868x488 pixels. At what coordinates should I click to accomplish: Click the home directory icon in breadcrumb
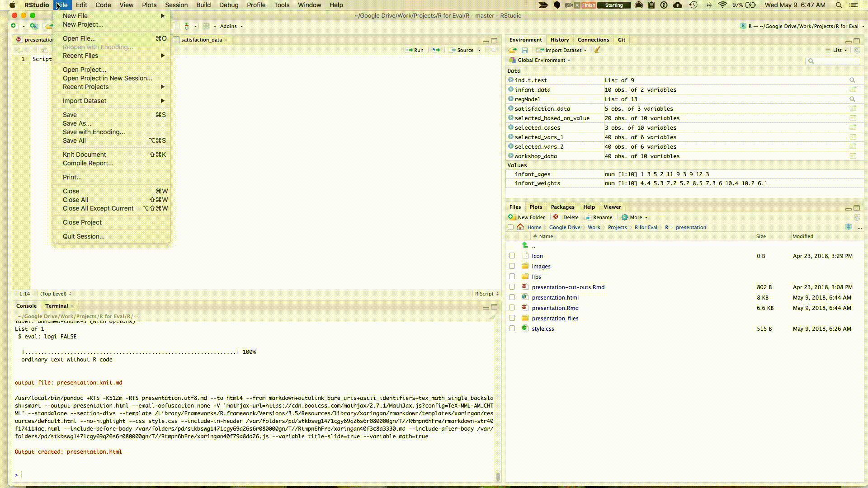click(x=520, y=227)
